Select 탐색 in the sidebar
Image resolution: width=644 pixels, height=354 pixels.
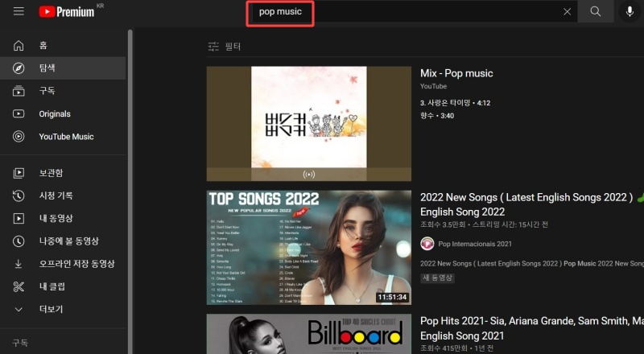click(x=63, y=68)
